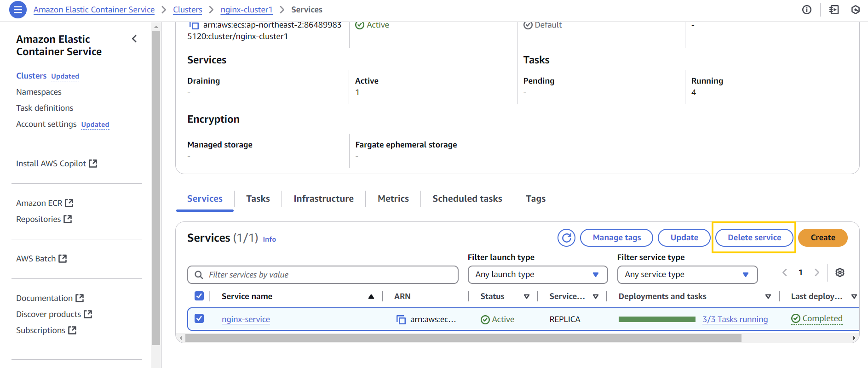
Task: Open Subscriptions external link icon
Action: point(72,330)
